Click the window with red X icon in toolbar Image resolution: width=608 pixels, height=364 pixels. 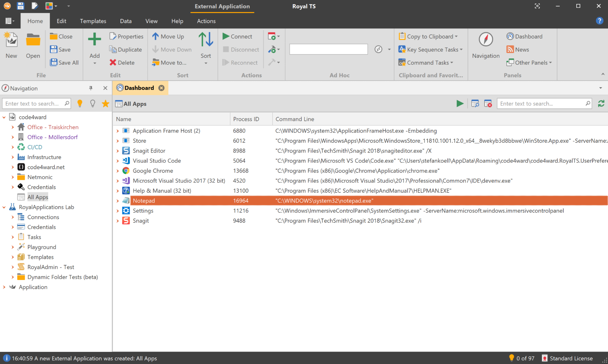tap(488, 104)
